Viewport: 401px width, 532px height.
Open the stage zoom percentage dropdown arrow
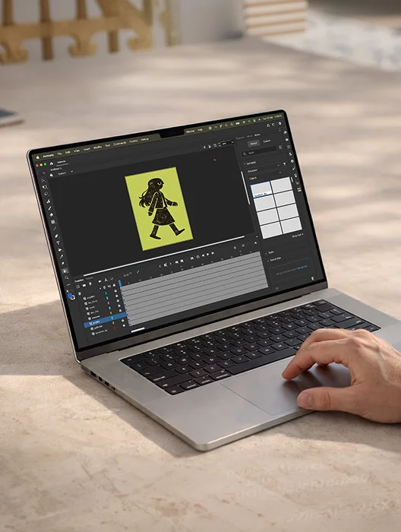click(233, 142)
